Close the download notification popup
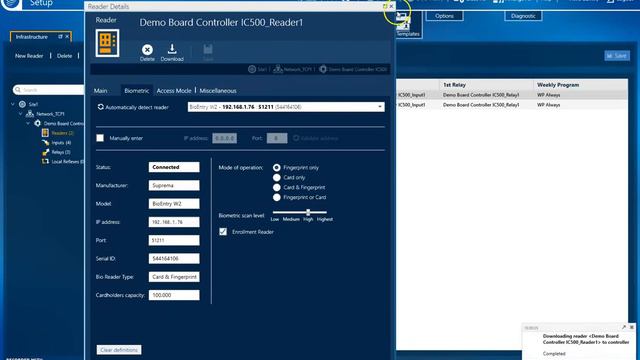The height and width of the screenshot is (360, 640). (631, 327)
